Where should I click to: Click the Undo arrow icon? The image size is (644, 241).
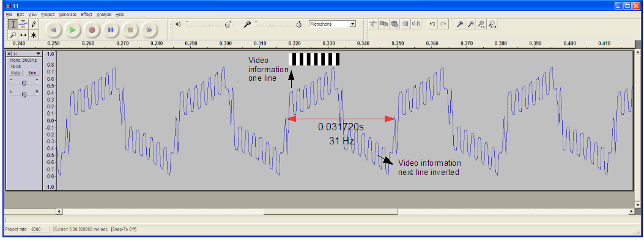(x=432, y=24)
